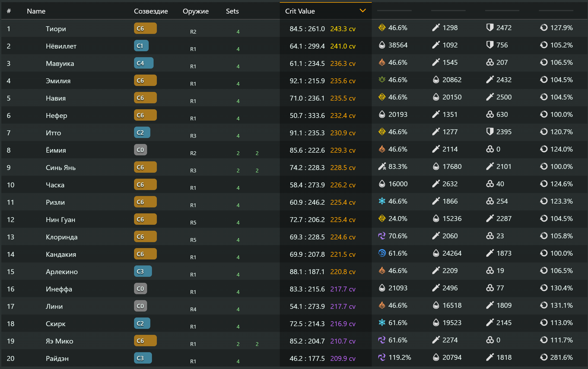The image size is (588, 369).
Task: Click the gold C6 badge for Навия
Action: 145,98
